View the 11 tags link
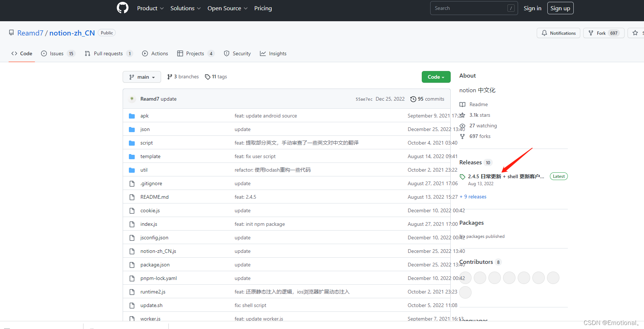Viewport: 644px width, 329px height. point(216,77)
